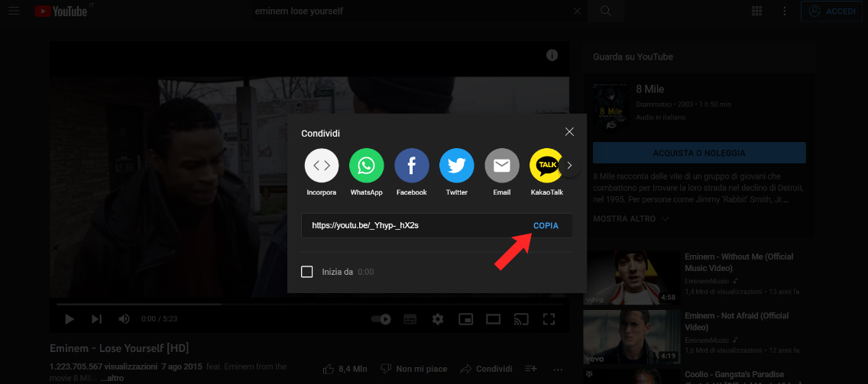This screenshot has height=384, width=868.
Task: Open Without Me video thumbnail
Action: [x=632, y=277]
